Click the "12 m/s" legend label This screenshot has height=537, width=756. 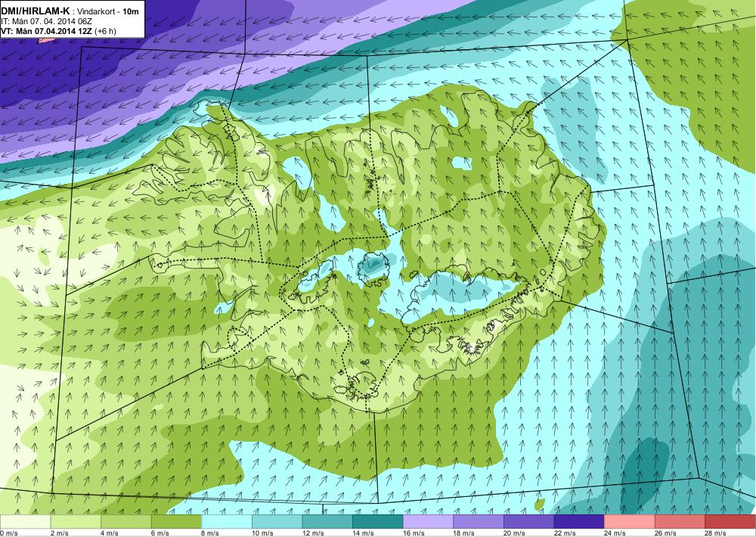pyautogui.click(x=314, y=532)
